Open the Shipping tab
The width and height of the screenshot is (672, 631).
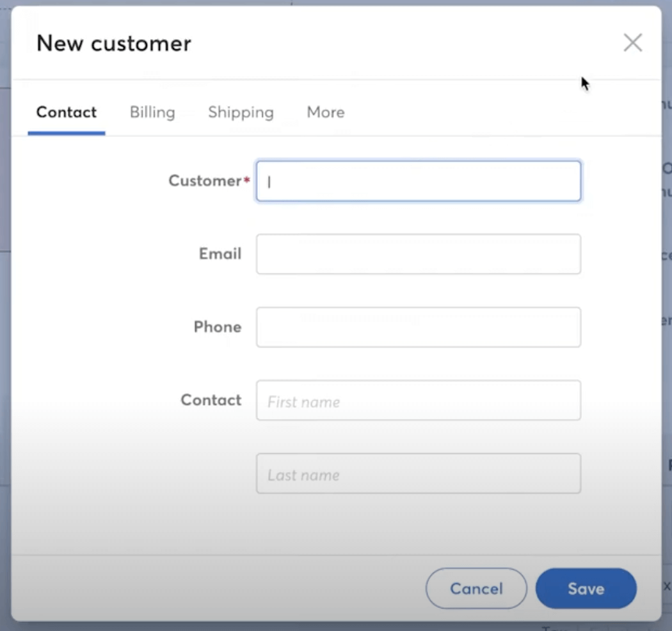click(241, 112)
